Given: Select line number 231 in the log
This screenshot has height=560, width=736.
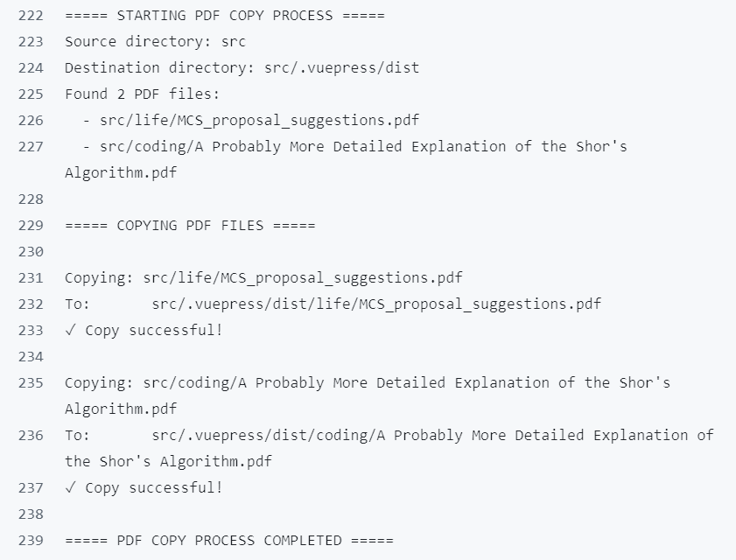Looking at the screenshot, I should (31, 278).
